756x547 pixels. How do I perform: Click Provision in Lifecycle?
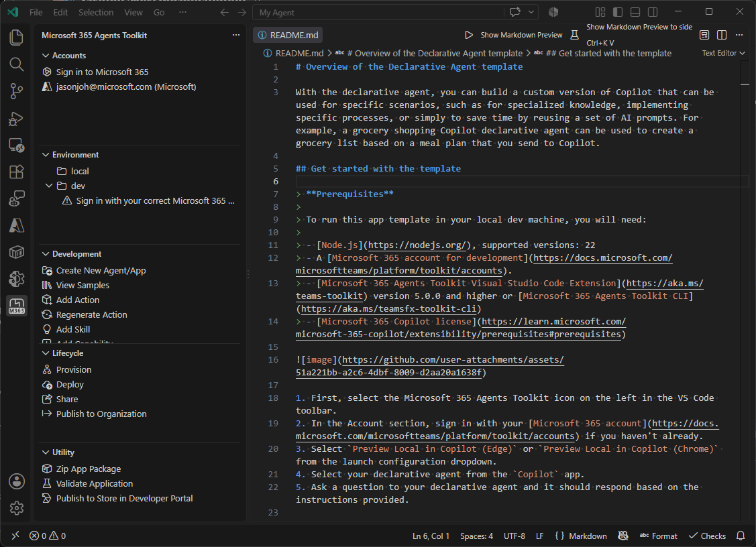(74, 369)
